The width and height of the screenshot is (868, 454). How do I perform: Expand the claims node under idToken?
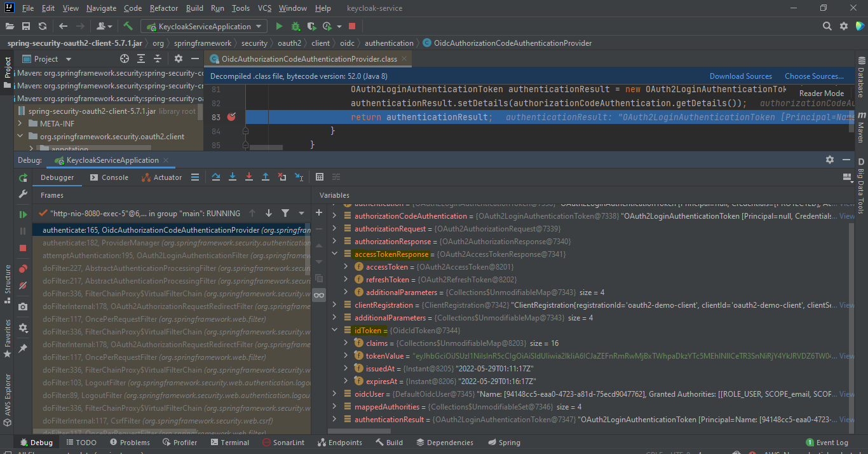[x=346, y=343]
